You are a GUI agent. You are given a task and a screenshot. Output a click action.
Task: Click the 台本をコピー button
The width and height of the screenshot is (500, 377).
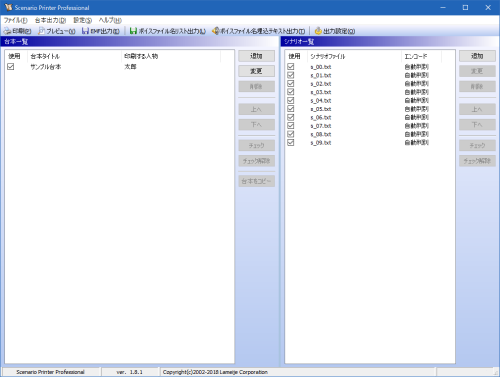pyautogui.click(x=256, y=181)
